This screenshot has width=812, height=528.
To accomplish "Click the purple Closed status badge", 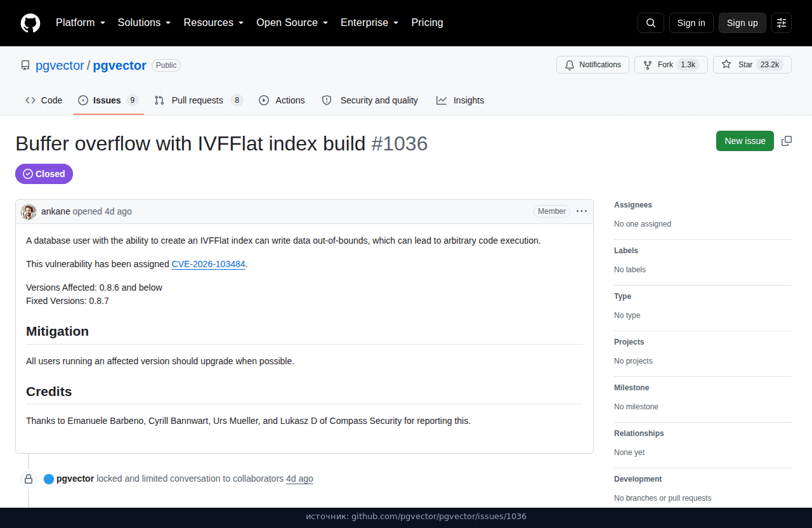I will [x=44, y=174].
